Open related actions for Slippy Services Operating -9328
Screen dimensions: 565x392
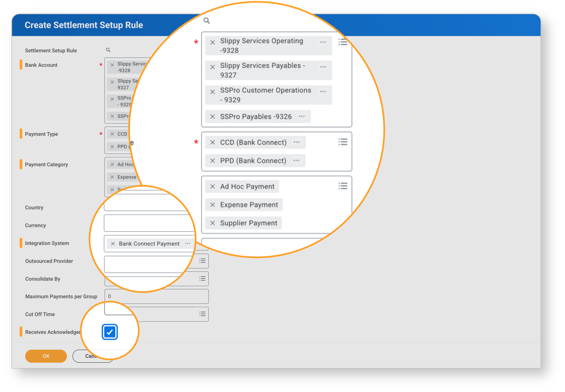[323, 42]
